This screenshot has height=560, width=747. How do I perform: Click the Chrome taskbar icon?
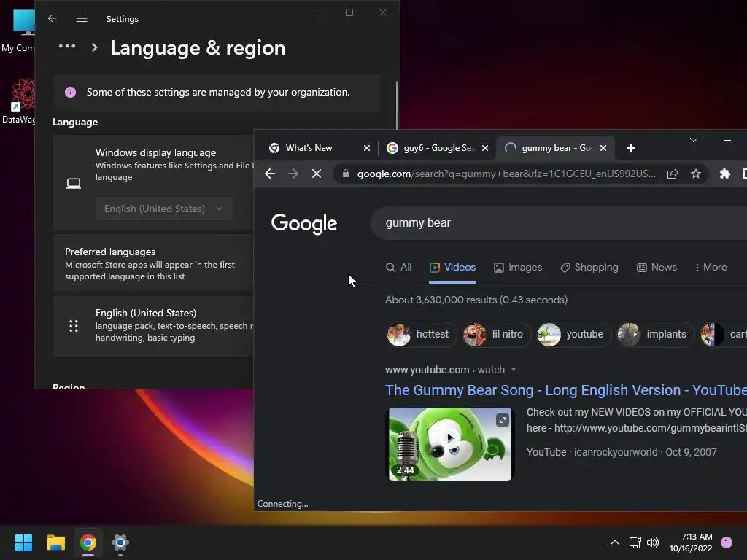tap(88, 542)
